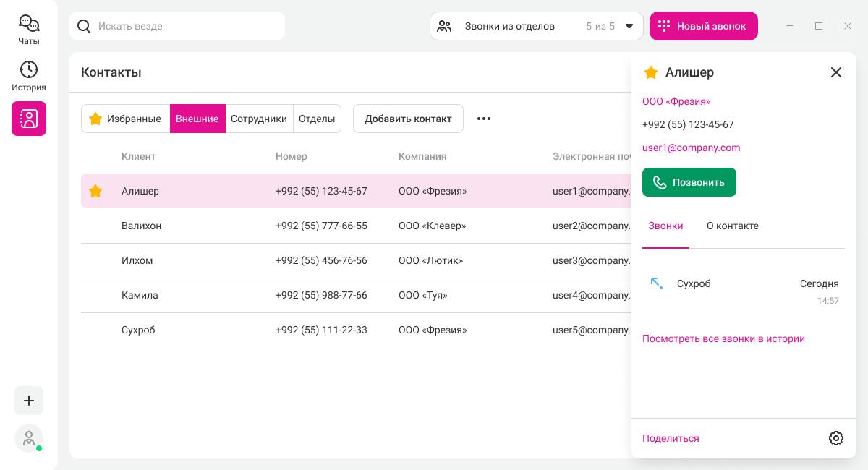Click company ООО «Туя» cell
The width and height of the screenshot is (868, 470).
coord(423,295)
